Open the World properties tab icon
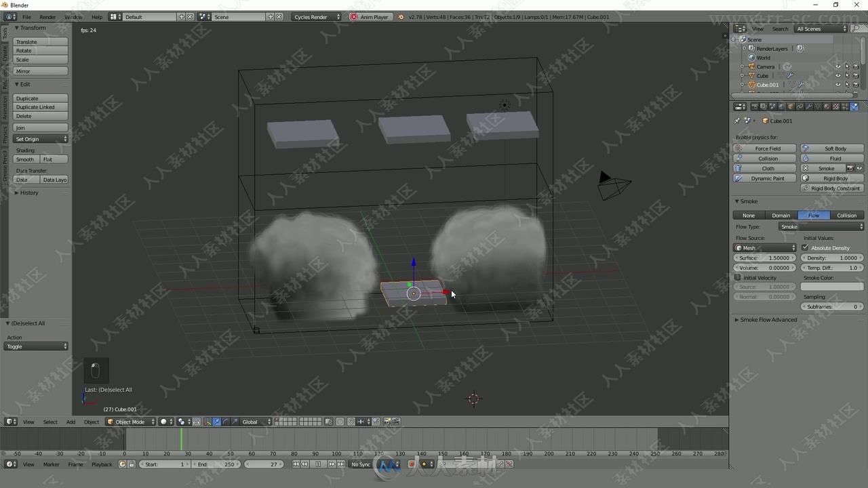The width and height of the screenshot is (868, 488). 781,106
